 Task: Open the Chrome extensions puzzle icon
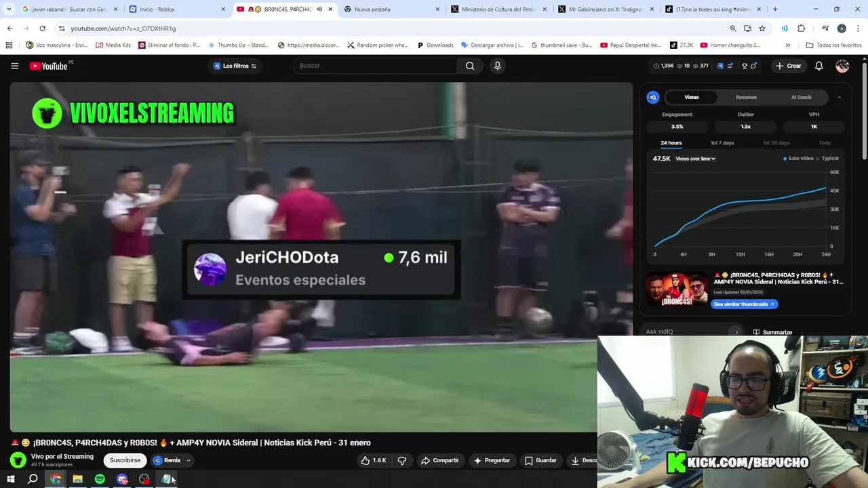[801, 28]
